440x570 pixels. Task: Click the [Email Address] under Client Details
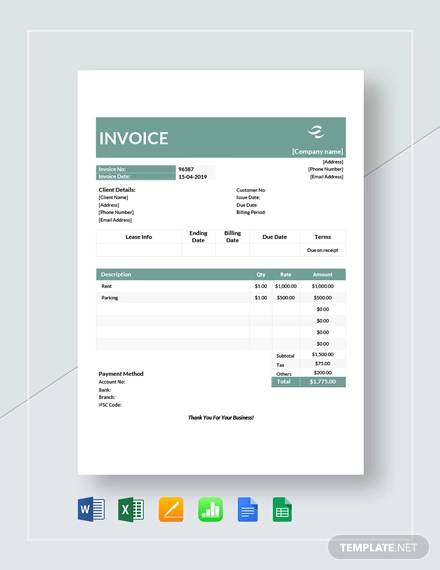click(115, 220)
